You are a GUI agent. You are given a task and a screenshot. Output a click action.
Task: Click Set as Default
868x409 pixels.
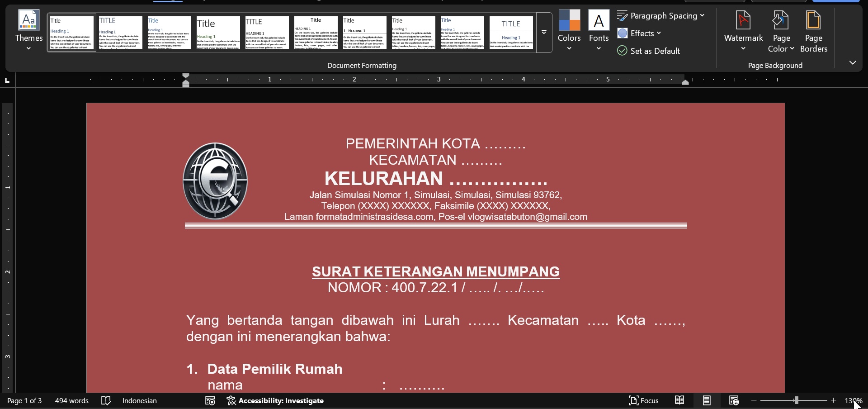pyautogui.click(x=649, y=51)
